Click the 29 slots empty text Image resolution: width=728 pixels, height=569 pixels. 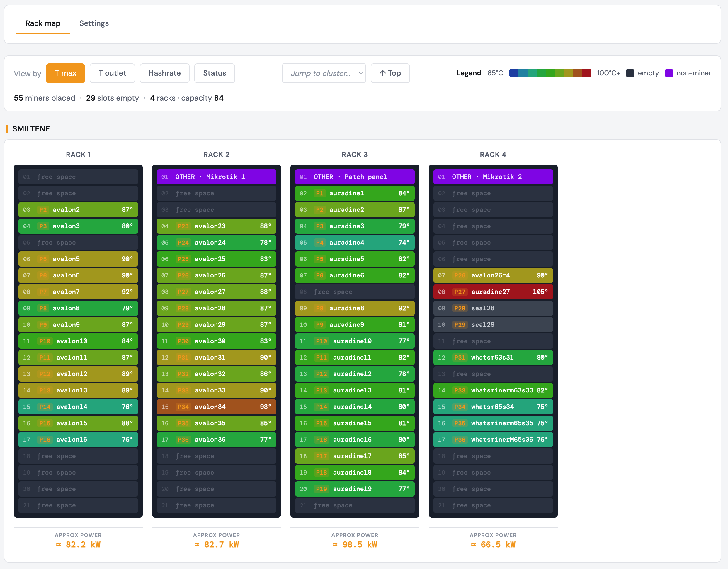112,98
